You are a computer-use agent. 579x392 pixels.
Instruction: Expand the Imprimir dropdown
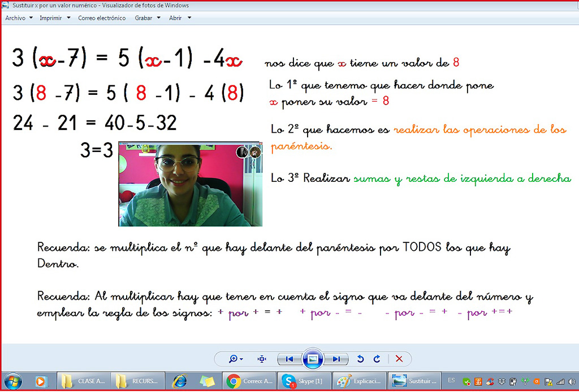(54, 18)
